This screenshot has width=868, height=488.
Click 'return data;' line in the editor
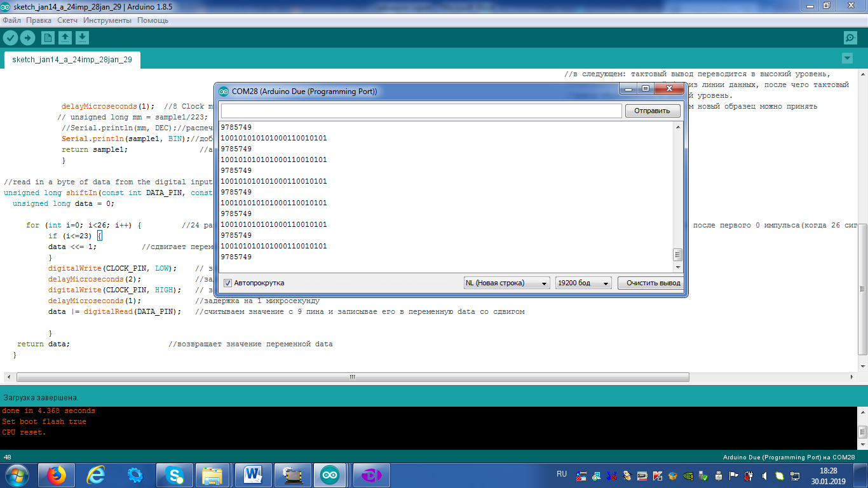point(44,344)
